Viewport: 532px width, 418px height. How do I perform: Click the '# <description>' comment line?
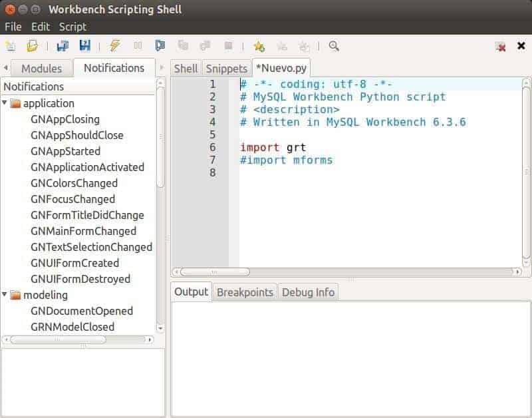point(290,109)
